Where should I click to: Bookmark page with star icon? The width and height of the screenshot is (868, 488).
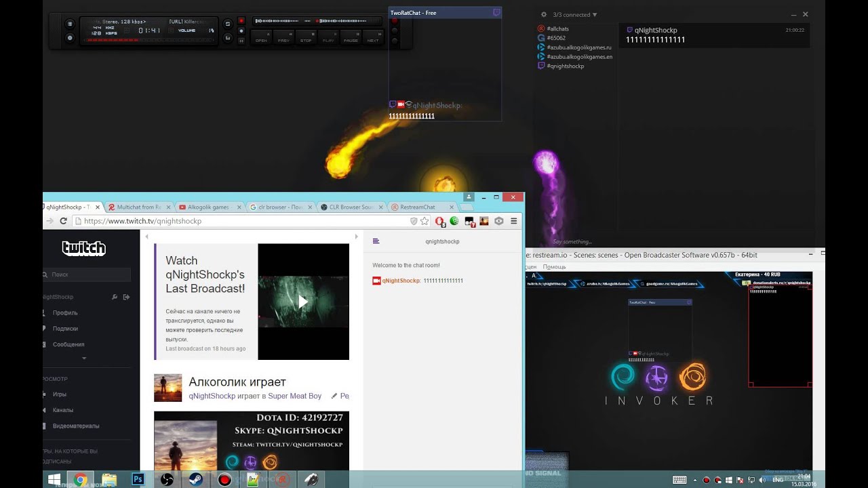click(425, 221)
